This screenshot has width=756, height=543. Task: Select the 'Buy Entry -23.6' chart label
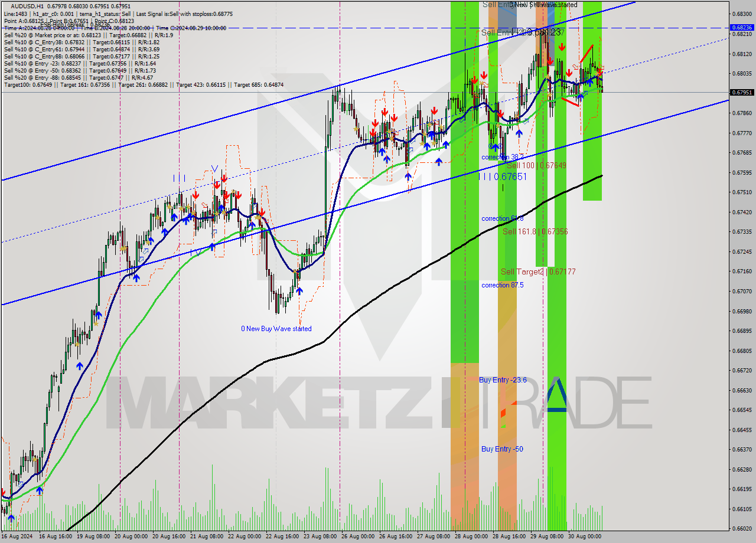tap(503, 380)
